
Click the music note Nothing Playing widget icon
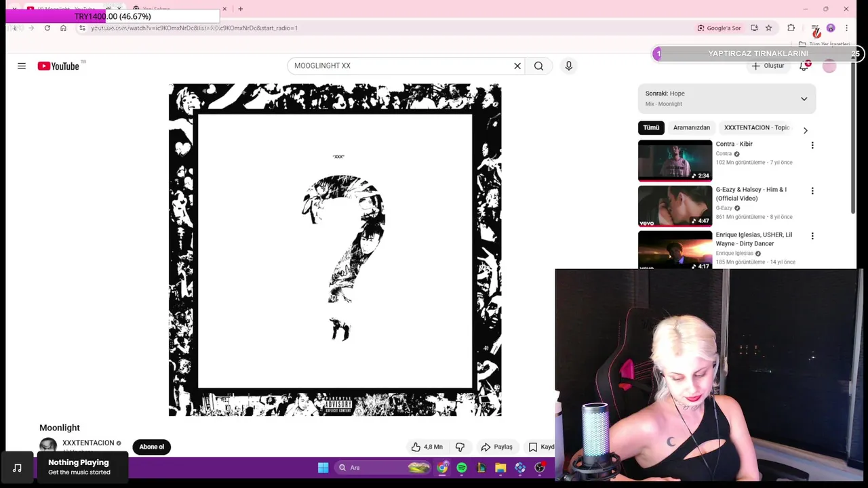coord(18,468)
